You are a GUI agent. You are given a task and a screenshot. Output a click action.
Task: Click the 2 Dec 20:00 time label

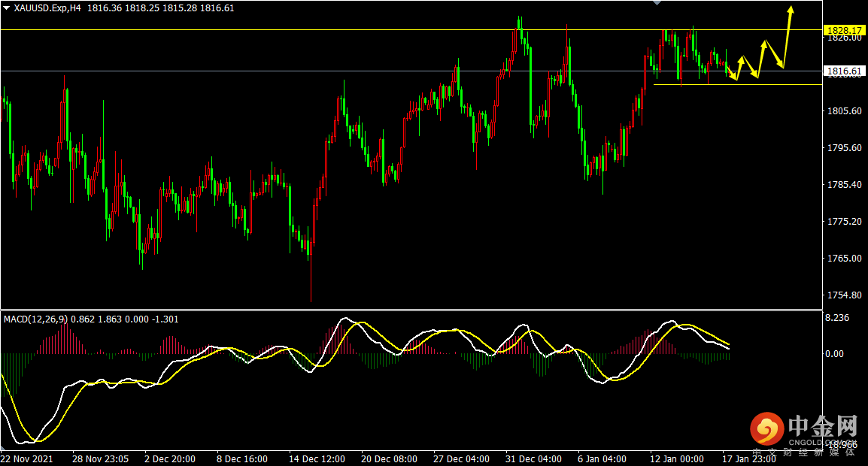(170, 458)
